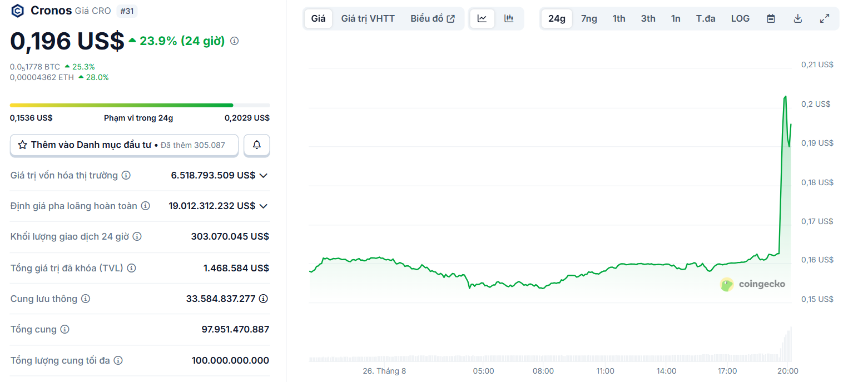
Task: Open the Biểu đồ external chart tab
Action: point(433,18)
